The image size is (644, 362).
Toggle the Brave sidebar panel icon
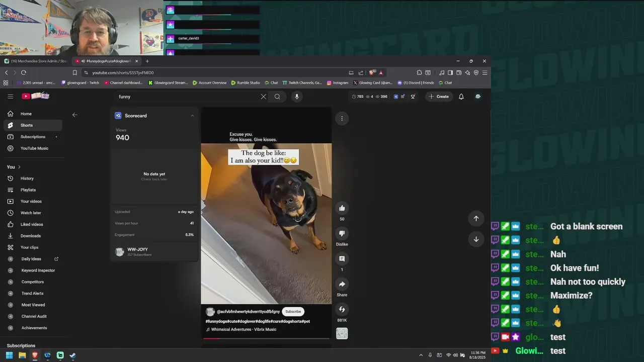[450, 72]
